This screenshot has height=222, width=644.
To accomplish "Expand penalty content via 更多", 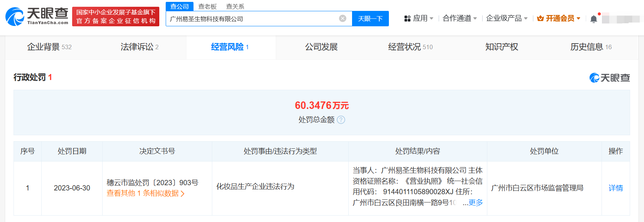I will pyautogui.click(x=476, y=203).
